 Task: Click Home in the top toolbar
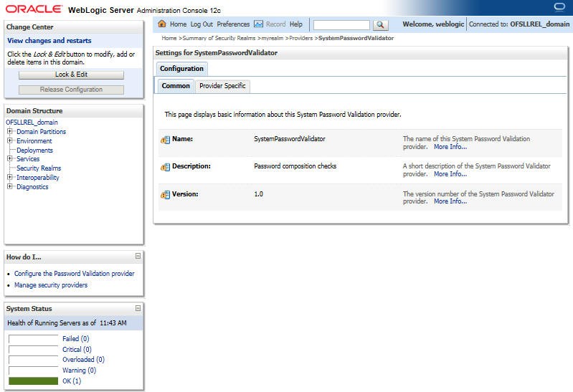point(178,24)
